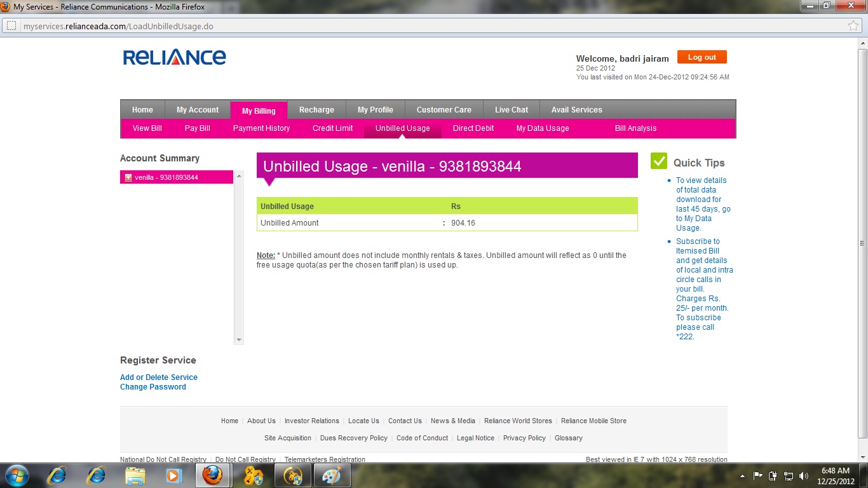Open Direct Debit submenu
Viewport: 868px width, 488px height.
(x=473, y=128)
